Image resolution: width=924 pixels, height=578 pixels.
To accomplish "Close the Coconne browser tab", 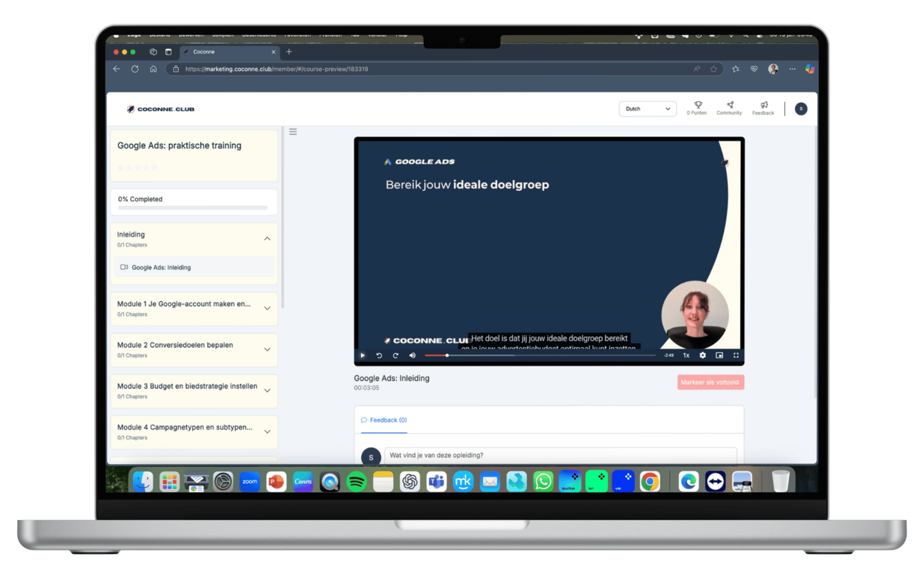I will [274, 52].
